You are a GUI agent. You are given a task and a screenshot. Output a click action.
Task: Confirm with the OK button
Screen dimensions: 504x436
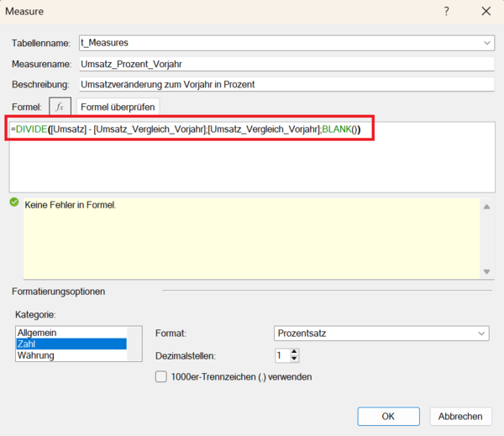(x=388, y=416)
